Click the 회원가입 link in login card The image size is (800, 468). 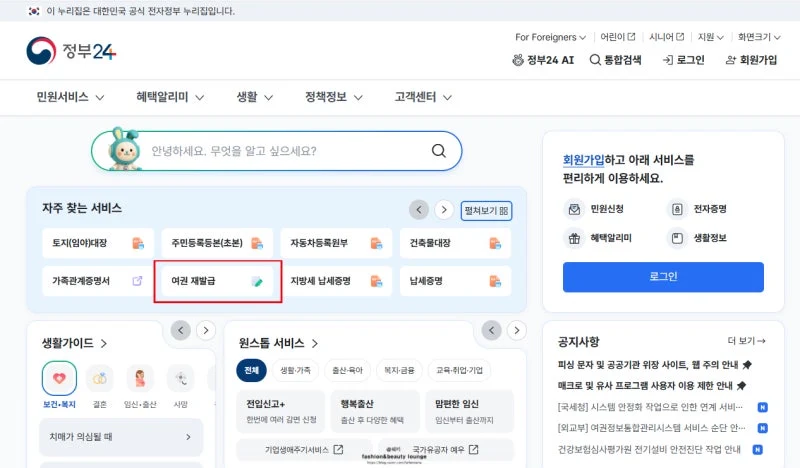[x=583, y=160]
